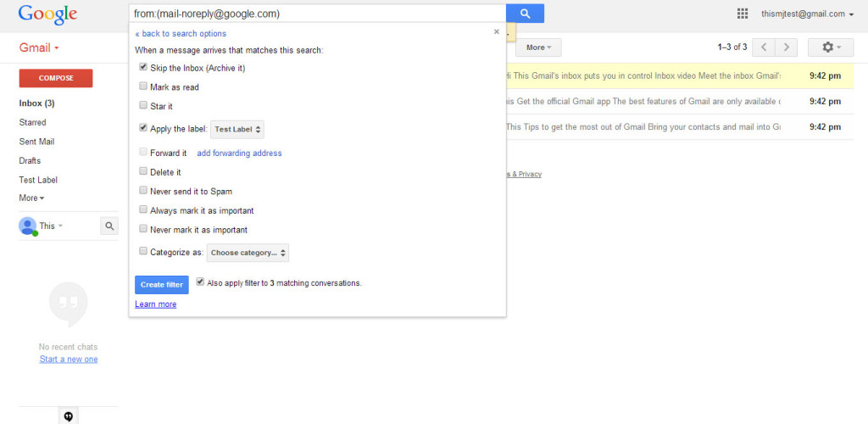
Task: Click the 1–3 of 3 message count
Action: tap(732, 47)
